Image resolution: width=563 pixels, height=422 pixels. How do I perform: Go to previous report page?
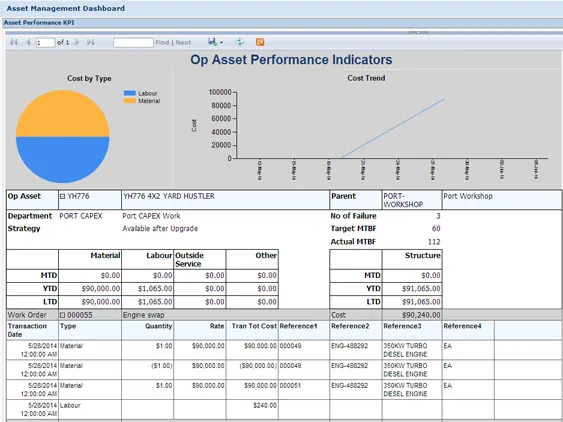28,42
